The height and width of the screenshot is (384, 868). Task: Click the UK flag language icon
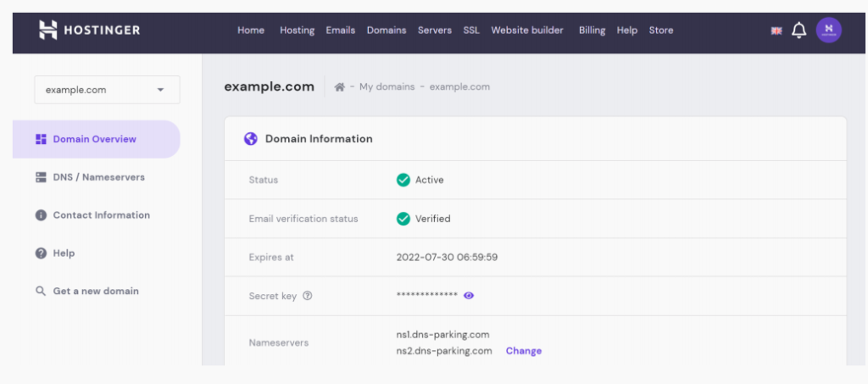tap(776, 31)
